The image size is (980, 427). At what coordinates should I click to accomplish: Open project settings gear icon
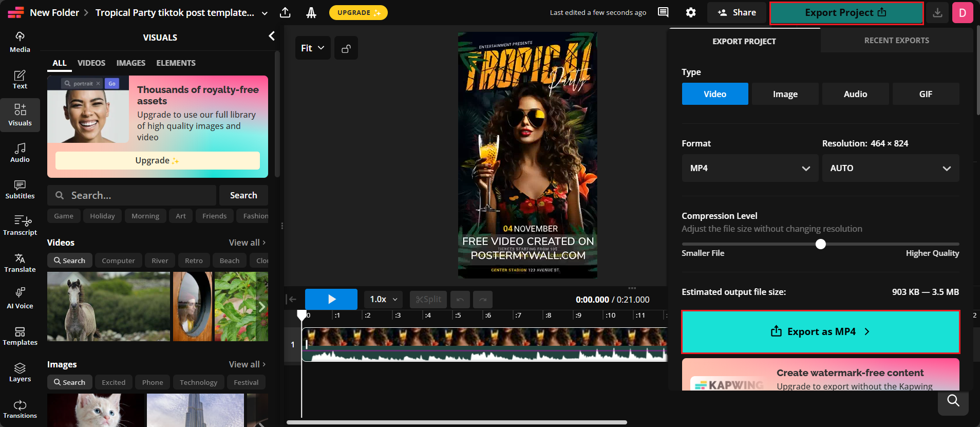[x=691, y=12]
